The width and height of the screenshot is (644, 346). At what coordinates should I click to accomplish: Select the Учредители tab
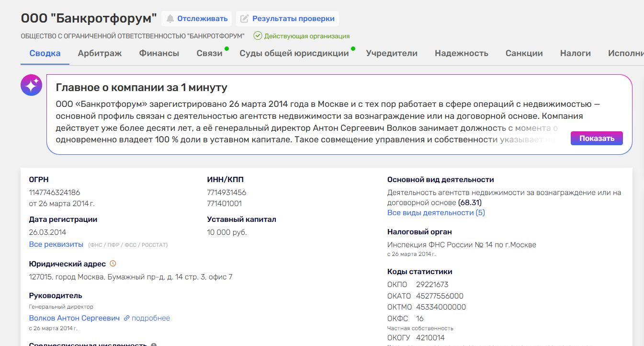pos(392,53)
